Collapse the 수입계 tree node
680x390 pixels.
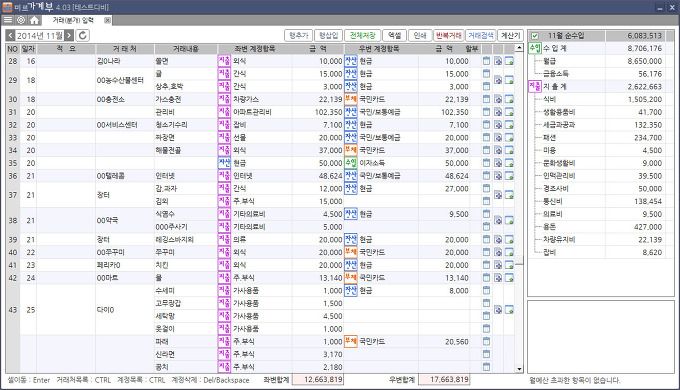pyautogui.click(x=535, y=49)
